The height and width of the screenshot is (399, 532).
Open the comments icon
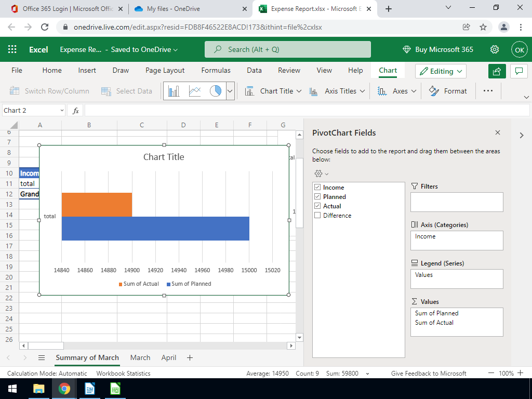pyautogui.click(x=518, y=71)
